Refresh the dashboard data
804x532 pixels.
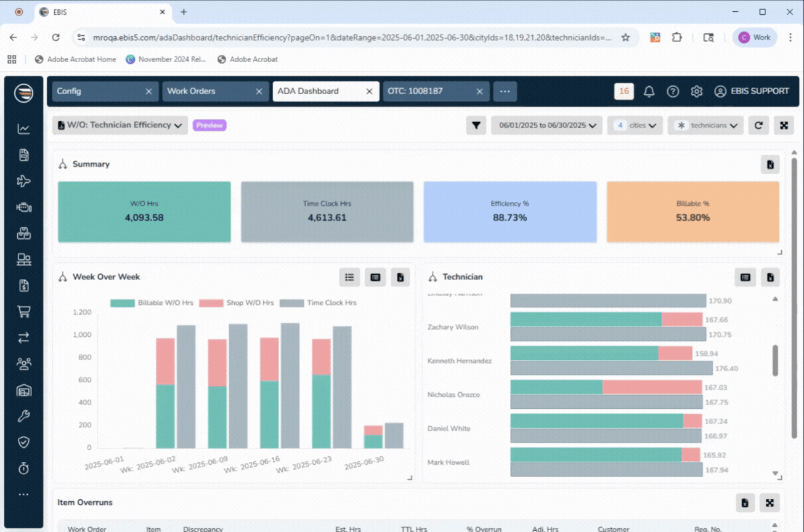[x=758, y=125]
